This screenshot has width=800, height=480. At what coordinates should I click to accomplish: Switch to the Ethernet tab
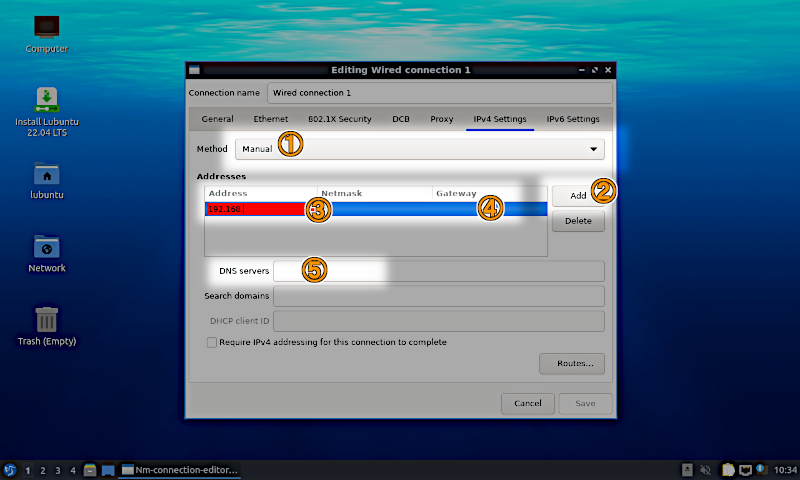pyautogui.click(x=270, y=119)
